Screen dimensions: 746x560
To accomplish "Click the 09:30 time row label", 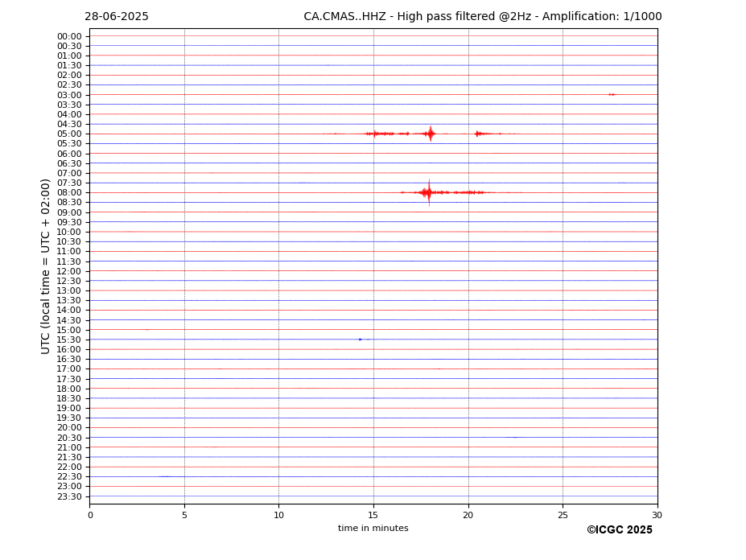I will click(69, 222).
